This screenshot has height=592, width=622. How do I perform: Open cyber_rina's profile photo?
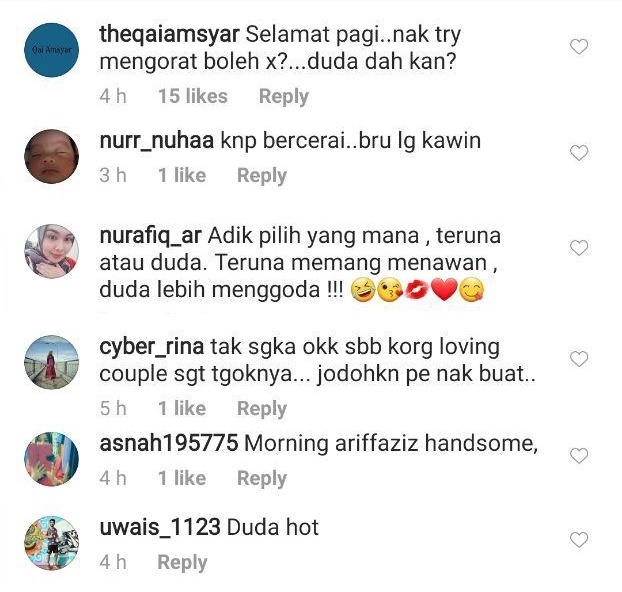coord(52,362)
